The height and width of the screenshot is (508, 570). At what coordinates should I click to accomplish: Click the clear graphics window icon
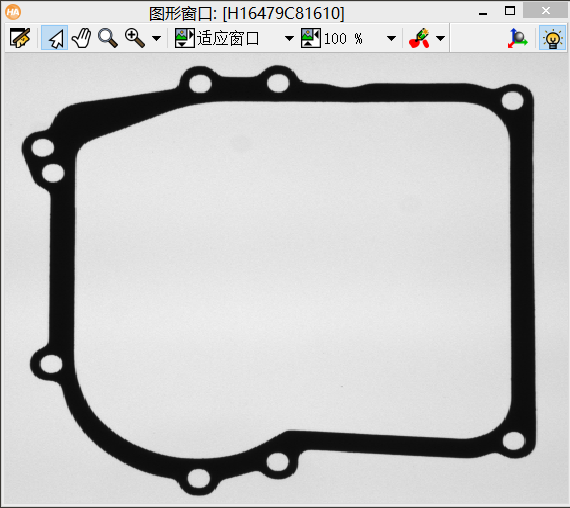(20, 38)
